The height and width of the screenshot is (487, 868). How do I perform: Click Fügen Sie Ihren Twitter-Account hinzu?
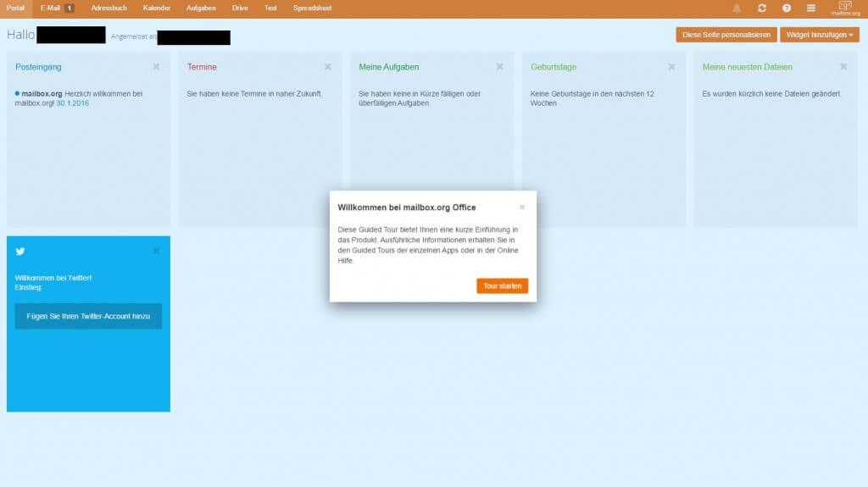click(88, 316)
